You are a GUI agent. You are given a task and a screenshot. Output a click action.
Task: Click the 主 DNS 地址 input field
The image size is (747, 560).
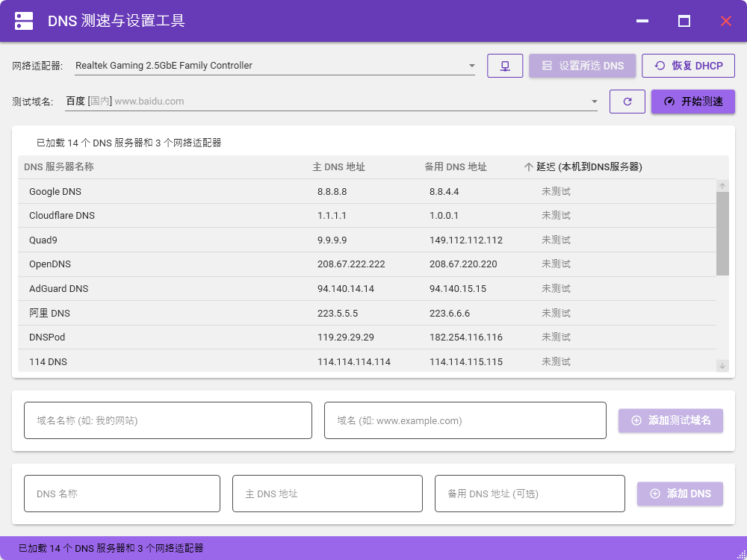327,494
